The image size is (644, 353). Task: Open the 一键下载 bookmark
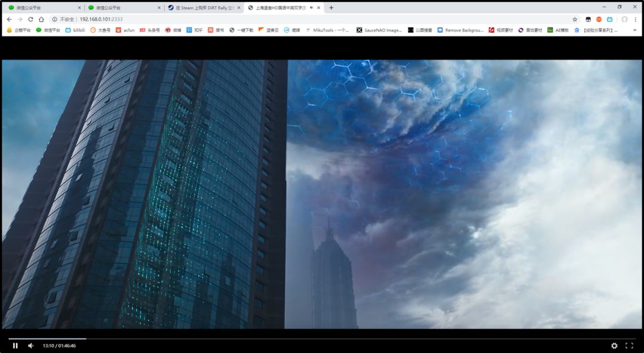(241, 30)
